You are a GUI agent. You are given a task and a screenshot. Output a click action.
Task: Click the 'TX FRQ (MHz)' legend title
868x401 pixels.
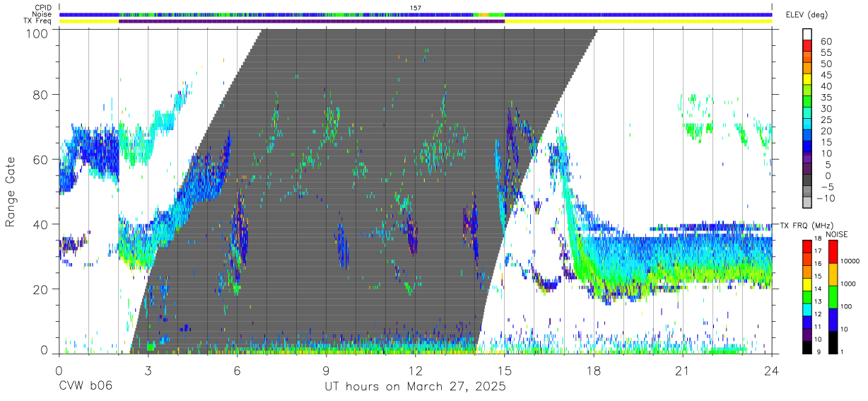806,226
